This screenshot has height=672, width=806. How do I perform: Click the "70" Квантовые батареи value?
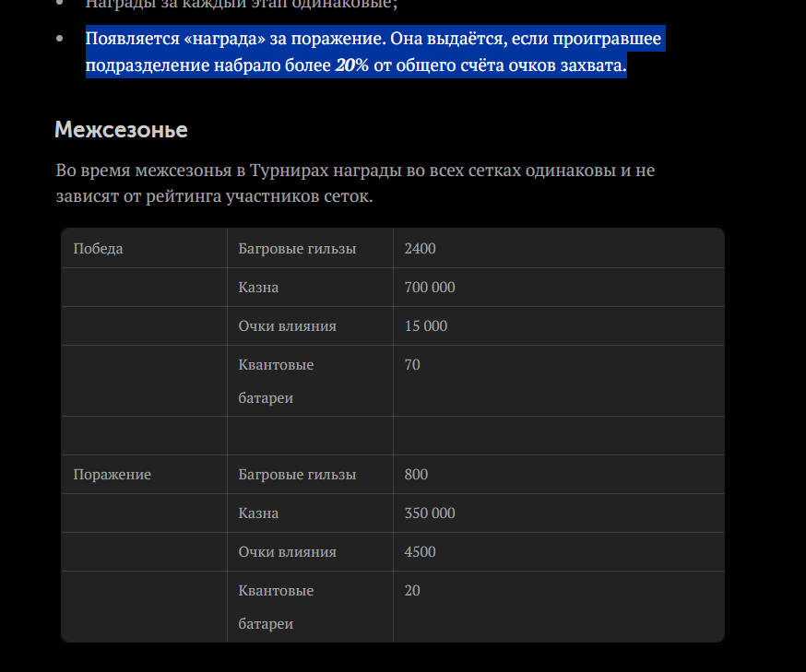[x=412, y=365]
